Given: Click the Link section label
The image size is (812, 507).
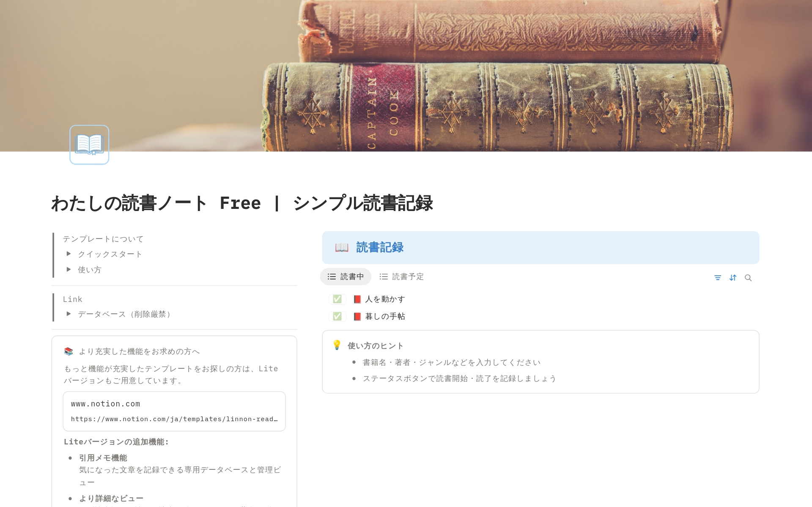Looking at the screenshot, I should click(x=72, y=299).
